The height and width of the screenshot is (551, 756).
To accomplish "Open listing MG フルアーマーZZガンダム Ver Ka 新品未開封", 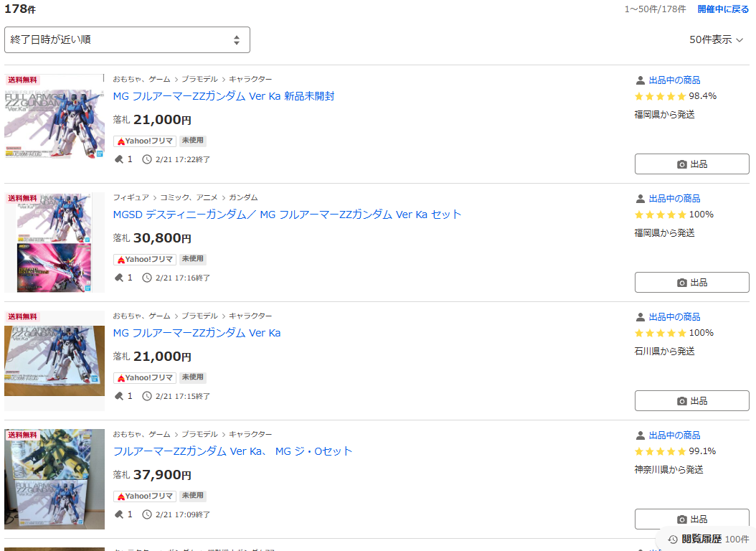I will pos(224,96).
